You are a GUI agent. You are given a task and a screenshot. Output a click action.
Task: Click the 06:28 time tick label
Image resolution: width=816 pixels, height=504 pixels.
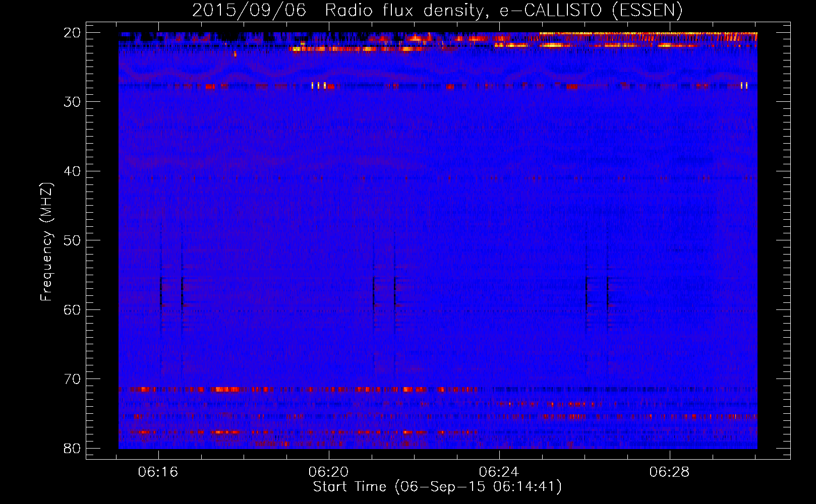tap(670, 472)
